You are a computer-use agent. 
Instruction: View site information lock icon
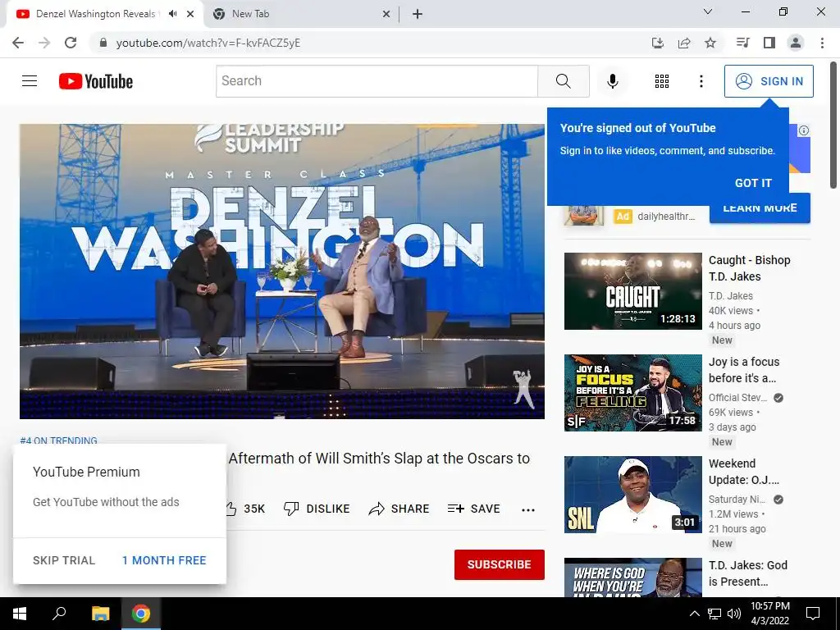point(103,43)
